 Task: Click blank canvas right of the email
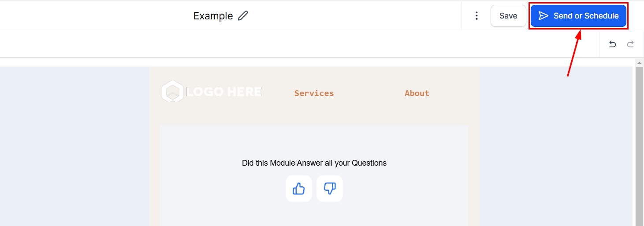tap(555, 145)
